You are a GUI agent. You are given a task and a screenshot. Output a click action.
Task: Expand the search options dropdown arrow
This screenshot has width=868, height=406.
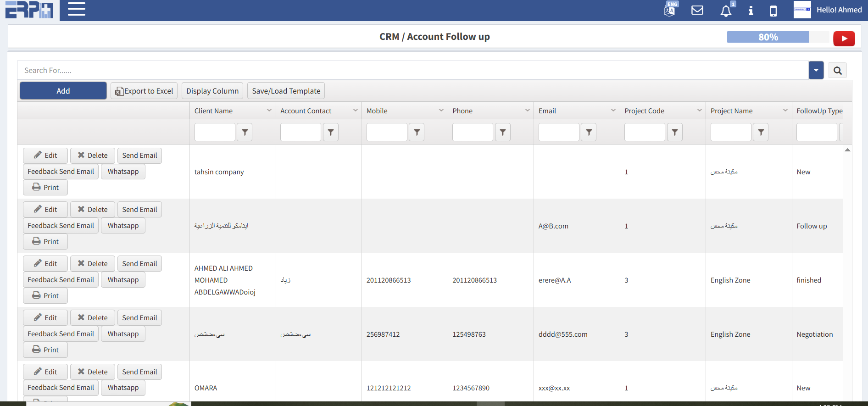(x=816, y=71)
